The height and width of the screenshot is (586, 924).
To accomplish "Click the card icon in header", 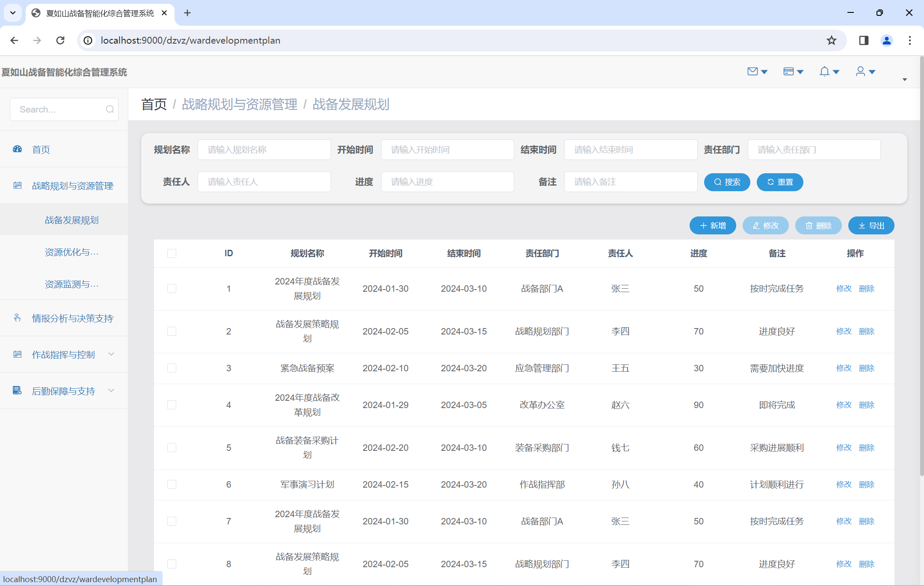I will tap(788, 71).
